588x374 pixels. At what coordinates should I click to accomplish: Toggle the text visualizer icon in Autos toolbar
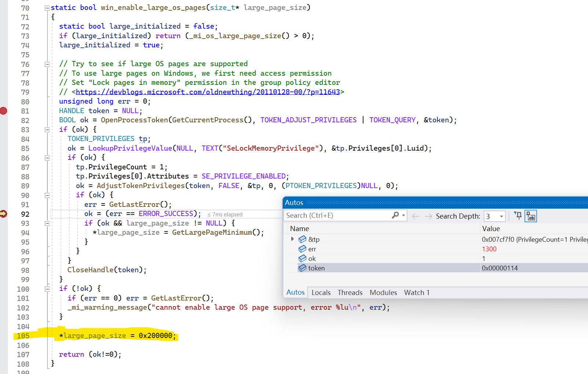[x=530, y=216]
